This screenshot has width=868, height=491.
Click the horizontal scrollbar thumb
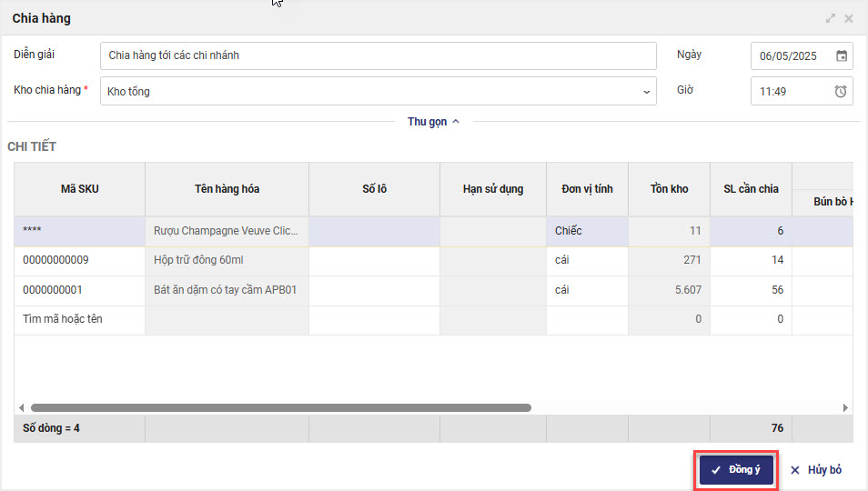[280, 408]
